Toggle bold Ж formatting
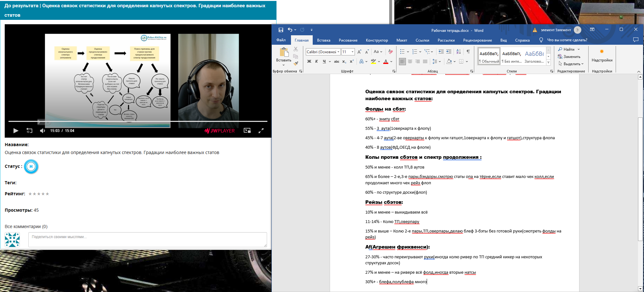The image size is (644, 292). pos(309,61)
